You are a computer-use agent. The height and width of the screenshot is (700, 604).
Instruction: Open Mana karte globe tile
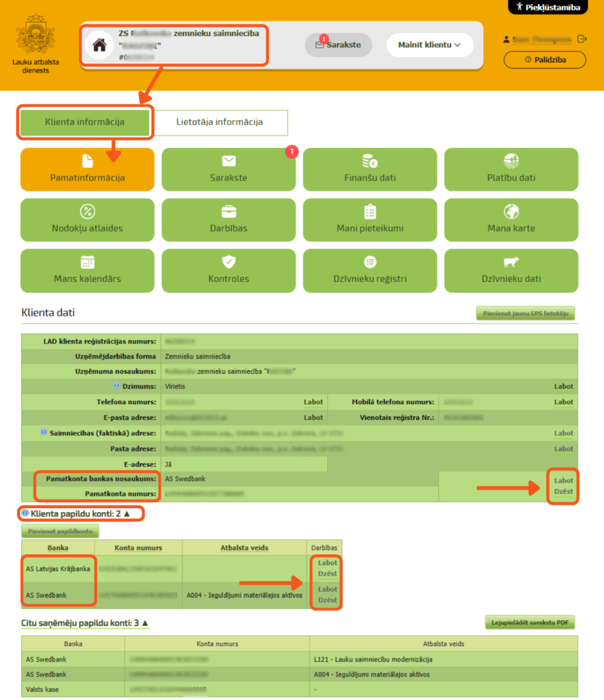click(x=511, y=220)
